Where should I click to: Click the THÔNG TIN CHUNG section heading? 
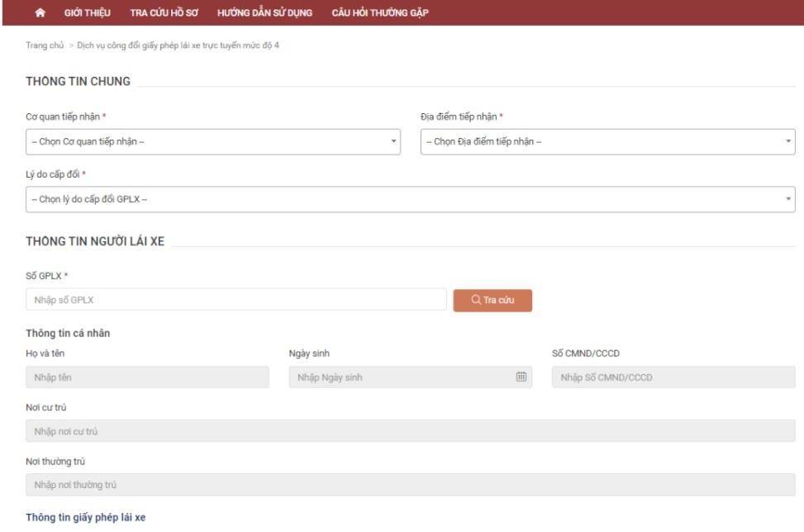pos(78,82)
